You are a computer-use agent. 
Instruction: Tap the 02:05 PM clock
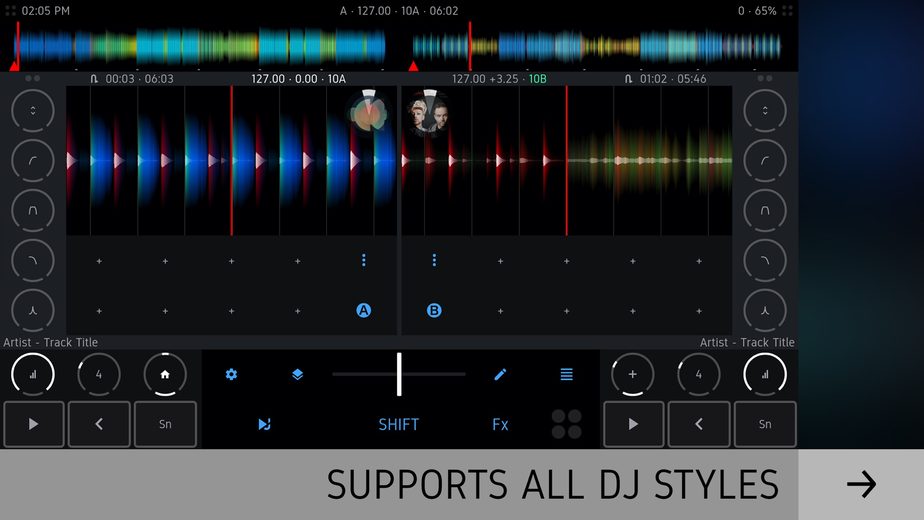point(45,11)
